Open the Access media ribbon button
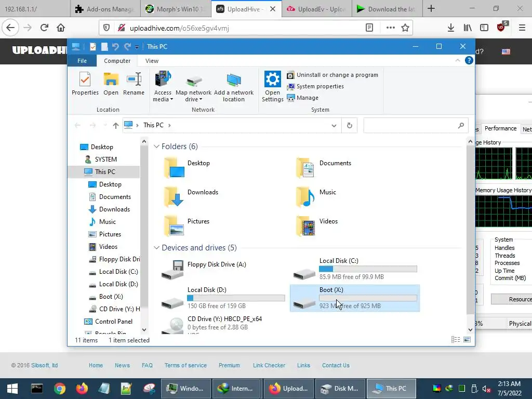Viewport: 532px width, 399px height. point(163,87)
